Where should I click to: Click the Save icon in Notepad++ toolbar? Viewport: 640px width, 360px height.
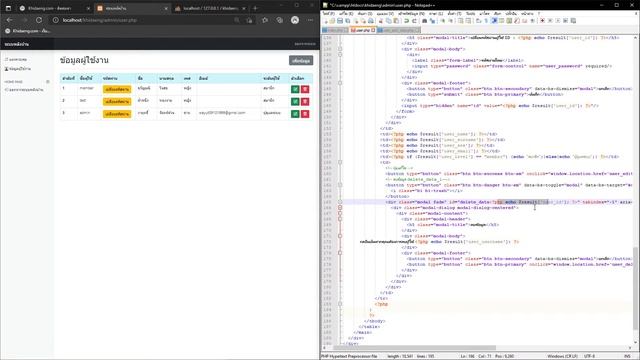pos(340,20)
